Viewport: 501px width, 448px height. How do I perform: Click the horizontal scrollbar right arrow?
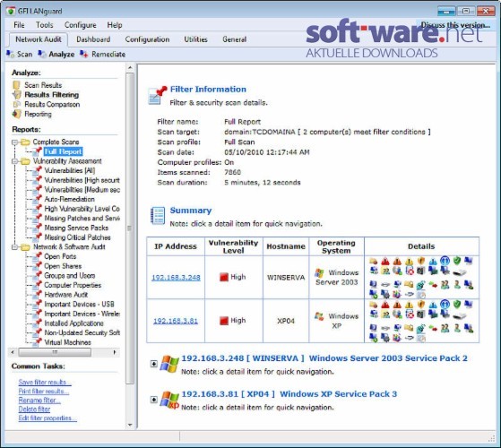click(115, 352)
